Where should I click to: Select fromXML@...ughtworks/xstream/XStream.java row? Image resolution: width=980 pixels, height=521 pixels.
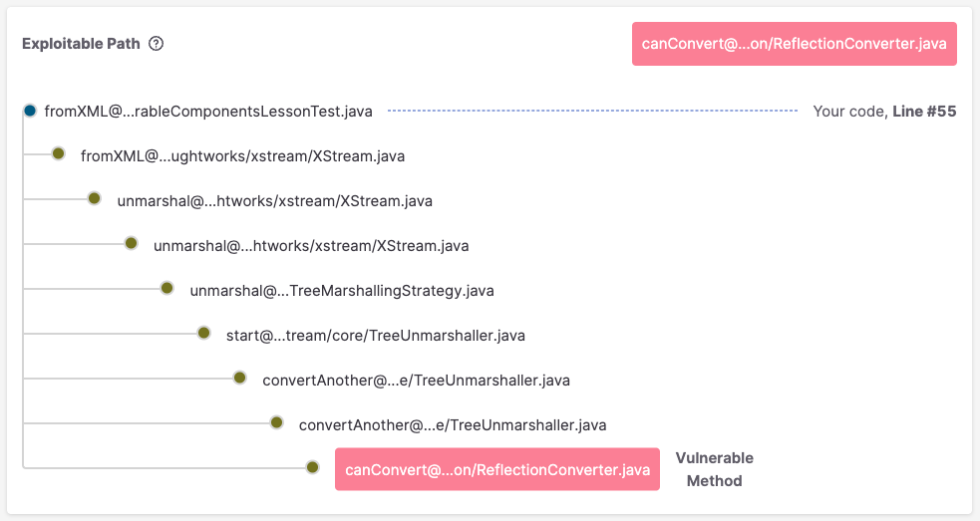tap(242, 156)
